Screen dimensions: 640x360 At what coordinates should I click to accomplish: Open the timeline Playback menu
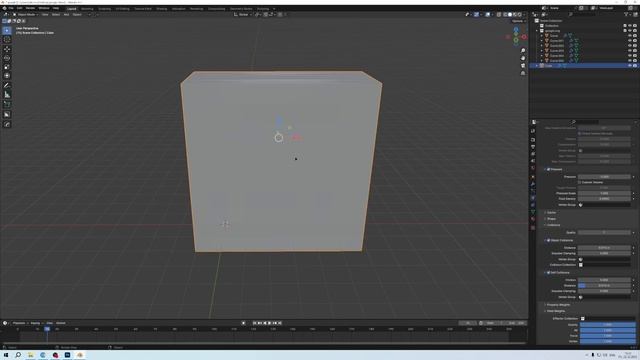point(20,323)
